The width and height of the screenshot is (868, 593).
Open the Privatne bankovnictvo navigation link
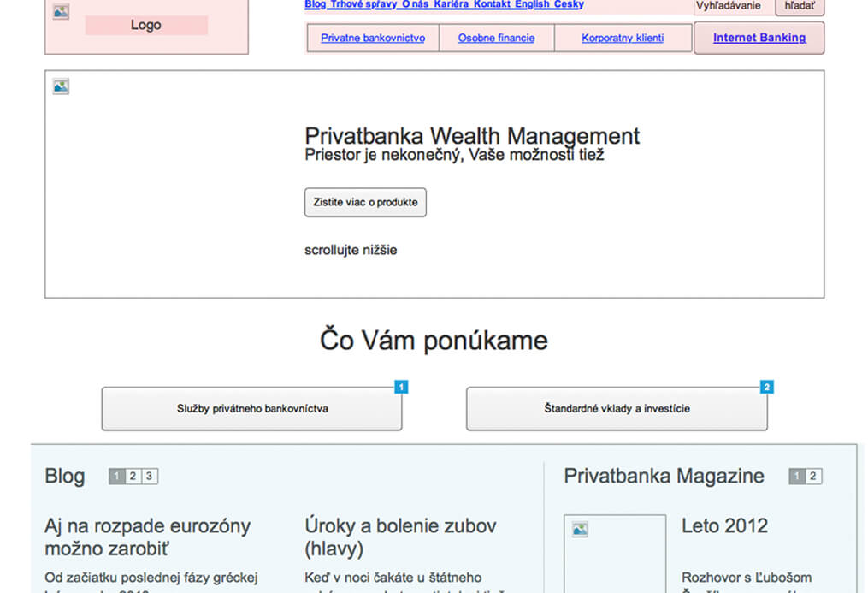click(373, 38)
